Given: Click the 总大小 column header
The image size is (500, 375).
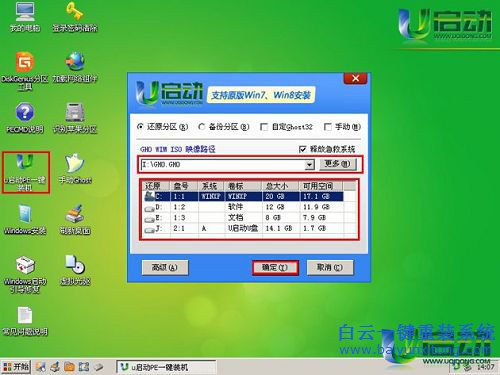Looking at the screenshot, I should click(281, 186).
